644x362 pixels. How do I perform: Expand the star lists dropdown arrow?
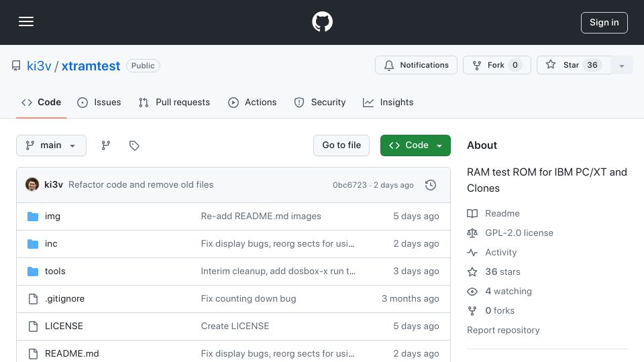click(x=622, y=65)
